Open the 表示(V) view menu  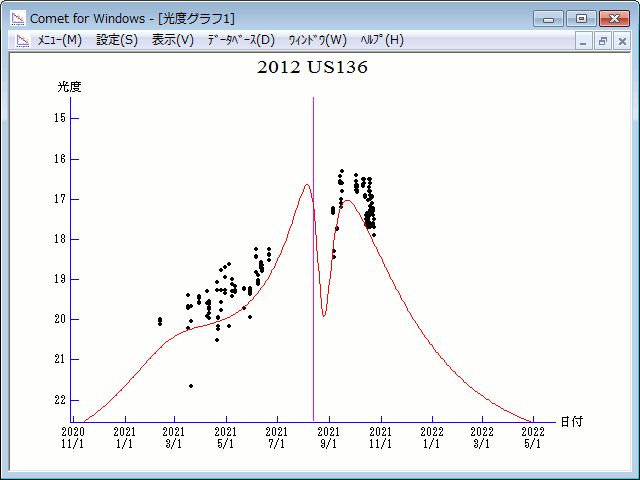(172, 40)
